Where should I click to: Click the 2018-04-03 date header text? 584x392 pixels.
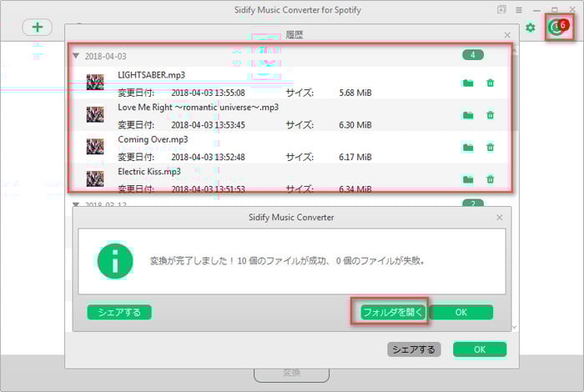point(105,56)
